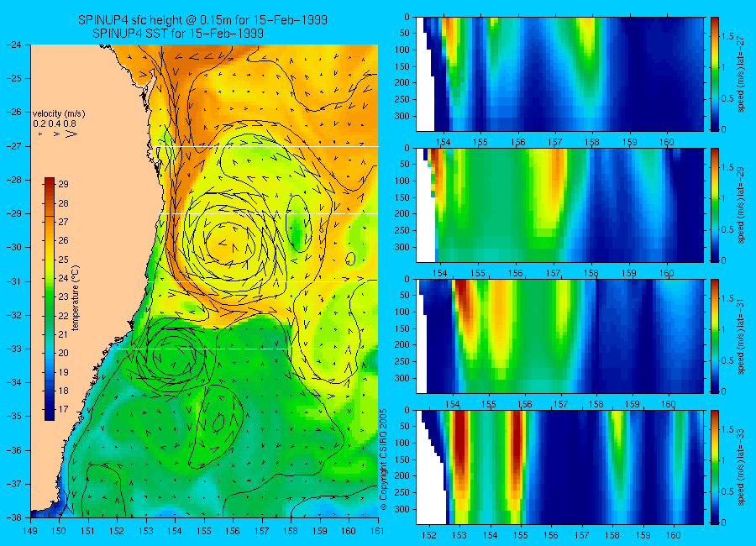
Task: Click the speed color bar for lat=-31
Action: coord(715,336)
